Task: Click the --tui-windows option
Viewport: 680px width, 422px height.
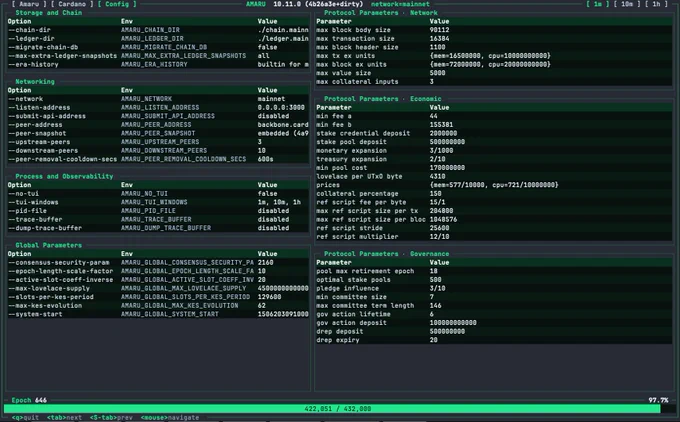Action: 33,203
